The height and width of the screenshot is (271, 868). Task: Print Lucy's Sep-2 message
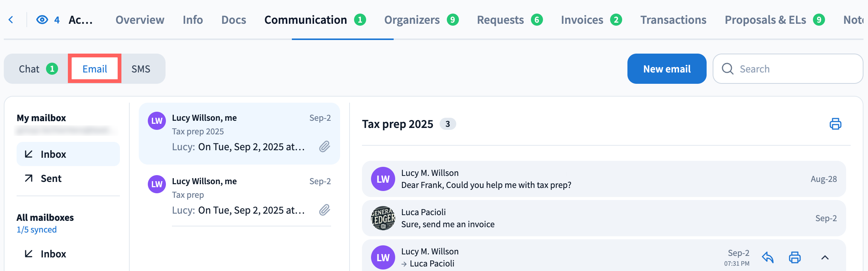click(794, 257)
